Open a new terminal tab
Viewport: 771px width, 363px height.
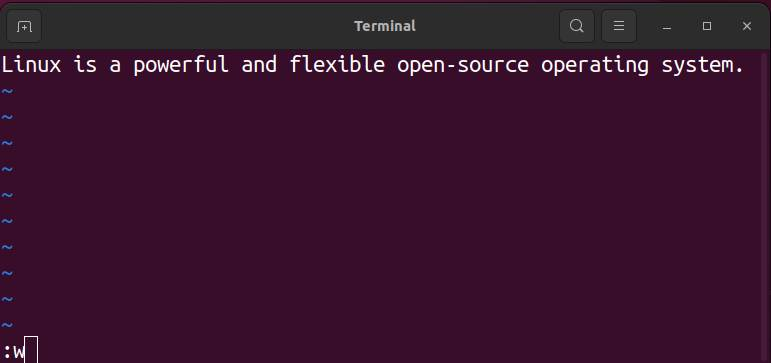click(24, 26)
